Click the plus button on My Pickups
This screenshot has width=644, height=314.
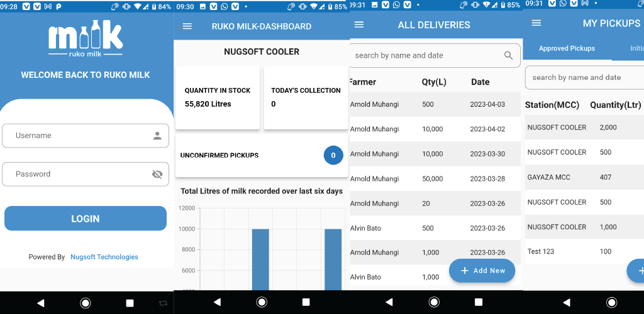(x=636, y=271)
